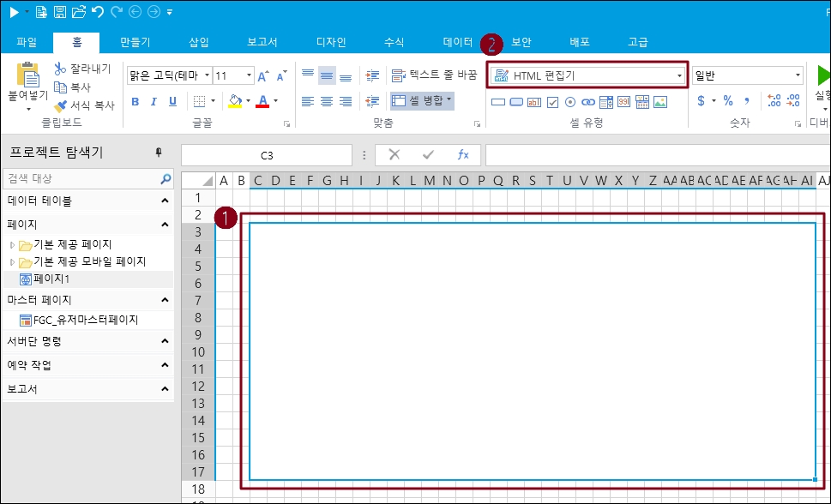Click the 텍스트 줄 바꿈 button
The width and height of the screenshot is (831, 504).
click(x=434, y=75)
